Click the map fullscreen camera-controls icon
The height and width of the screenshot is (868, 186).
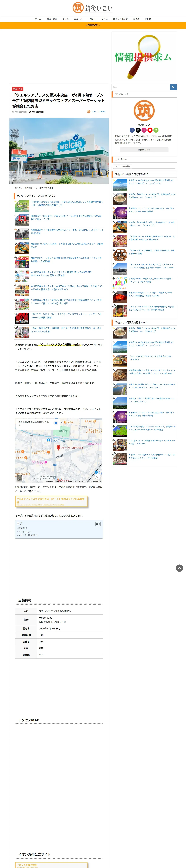[97, 476]
